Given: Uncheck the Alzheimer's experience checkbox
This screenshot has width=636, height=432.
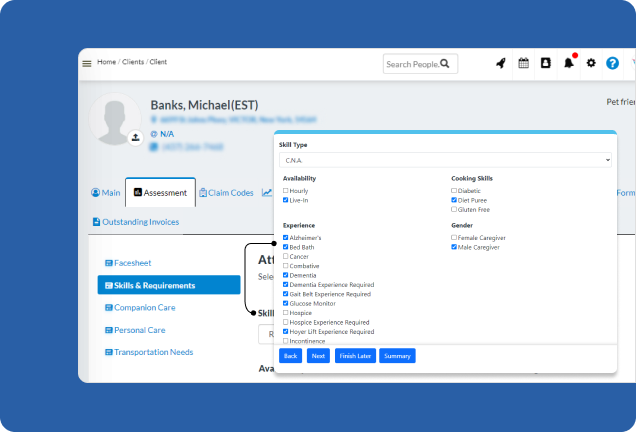Looking at the screenshot, I should 286,238.
